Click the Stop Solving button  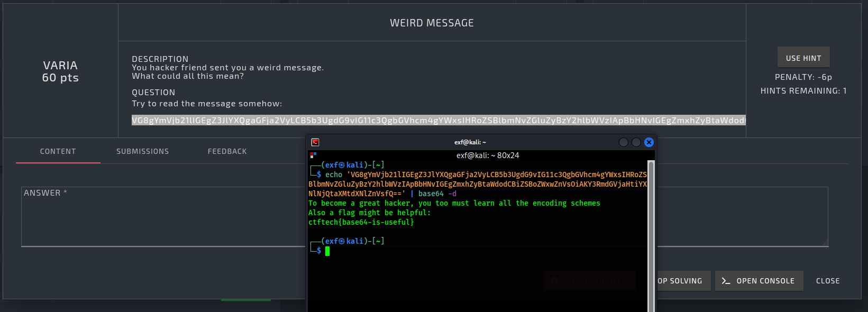680,281
